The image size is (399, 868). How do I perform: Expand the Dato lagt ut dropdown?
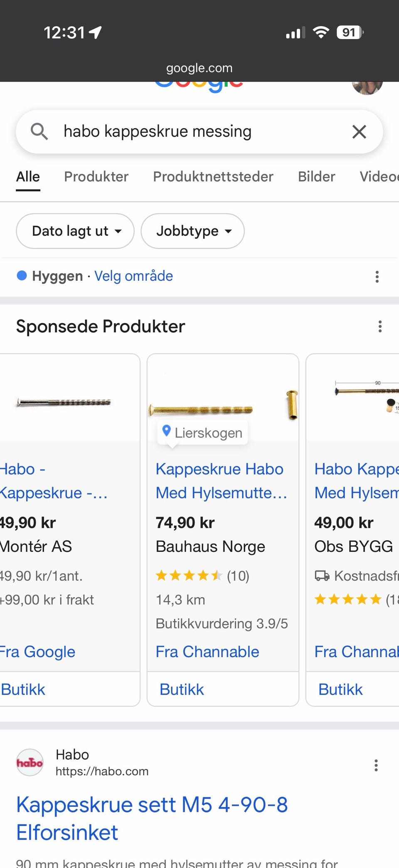coord(75,231)
